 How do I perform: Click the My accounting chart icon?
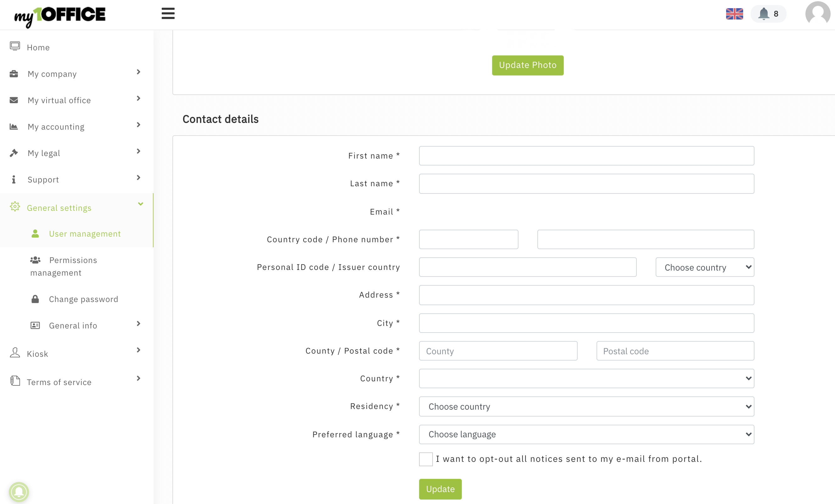click(14, 126)
